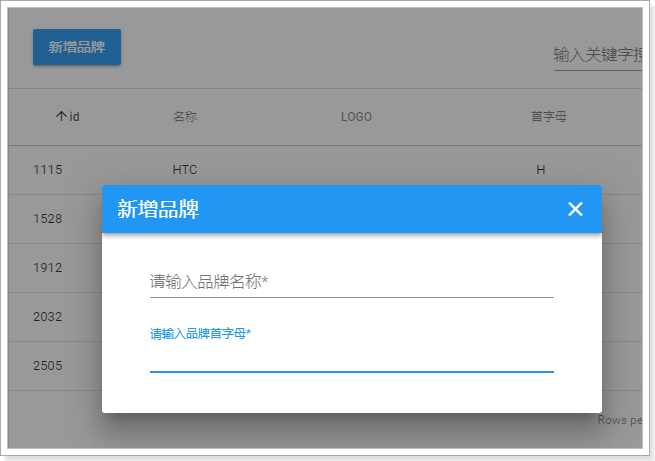Click the blue 请输入品牌首字母 floating label

[x=200, y=334]
